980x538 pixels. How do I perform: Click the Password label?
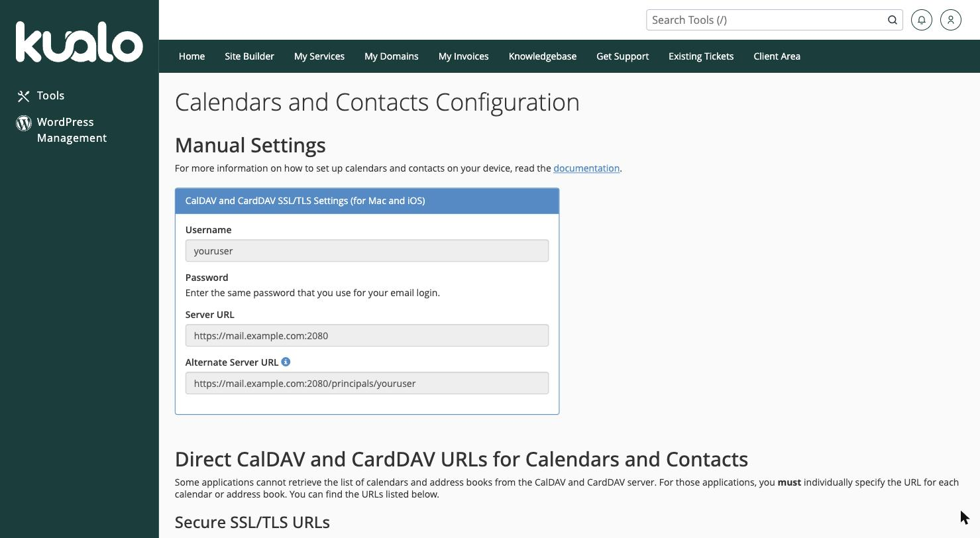coord(207,278)
